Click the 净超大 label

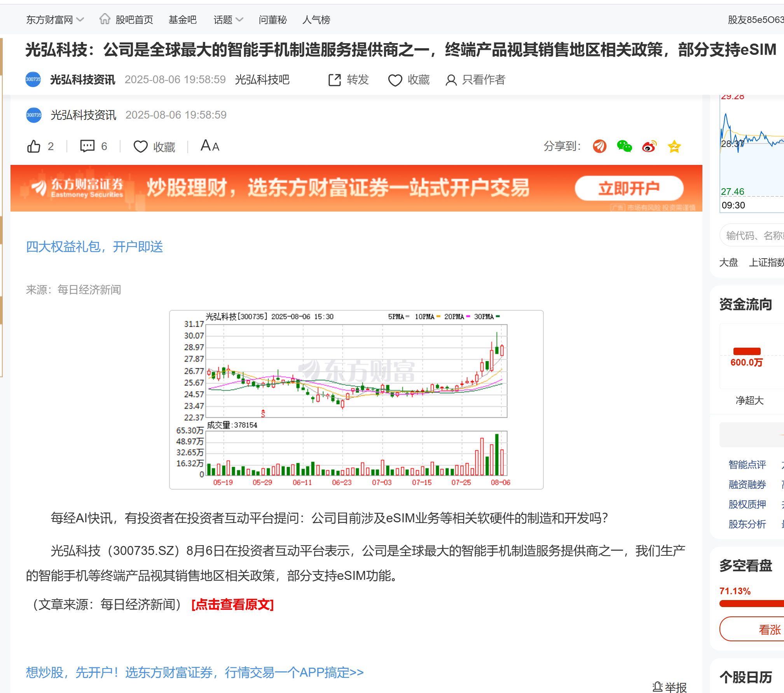749,401
